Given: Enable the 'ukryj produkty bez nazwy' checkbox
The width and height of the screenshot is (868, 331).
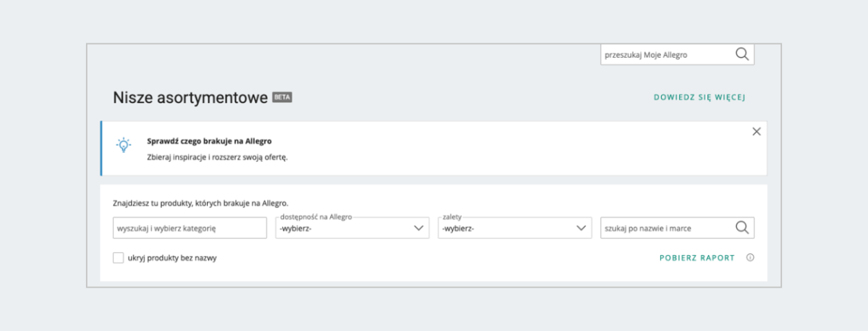Looking at the screenshot, I should click(x=119, y=258).
